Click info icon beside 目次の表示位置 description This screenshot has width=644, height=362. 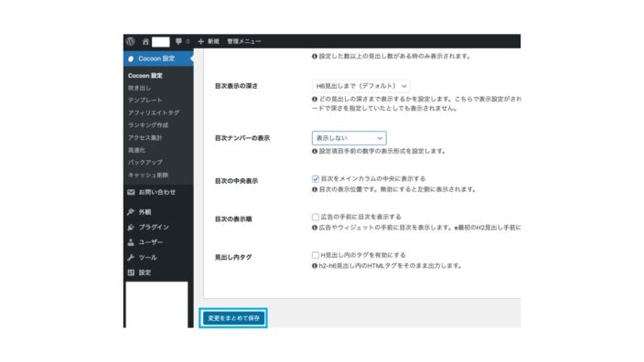(315, 189)
